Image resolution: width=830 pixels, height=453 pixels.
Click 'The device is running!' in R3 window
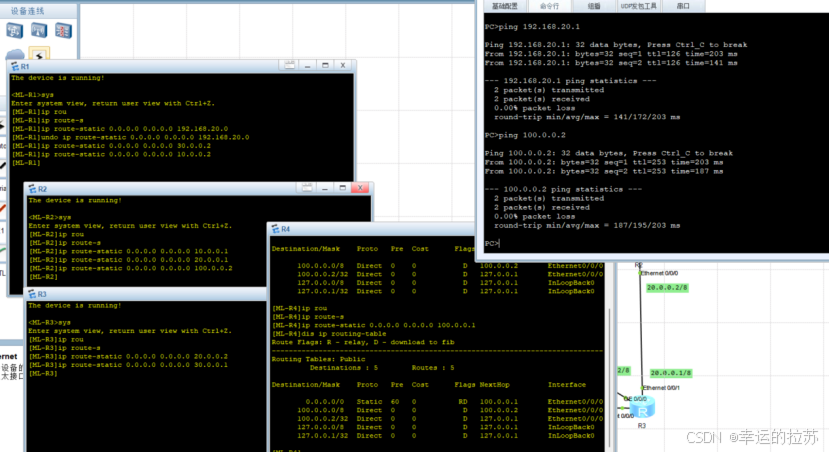click(x=75, y=306)
